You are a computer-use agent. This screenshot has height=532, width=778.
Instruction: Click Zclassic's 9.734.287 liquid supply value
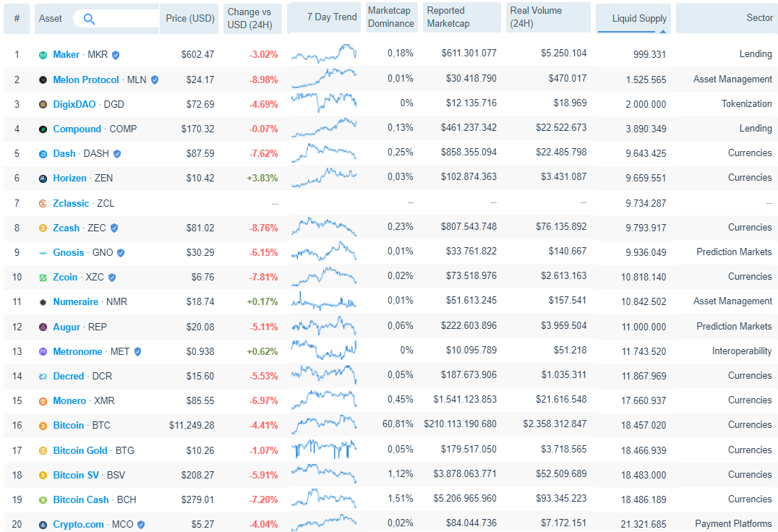click(x=646, y=203)
